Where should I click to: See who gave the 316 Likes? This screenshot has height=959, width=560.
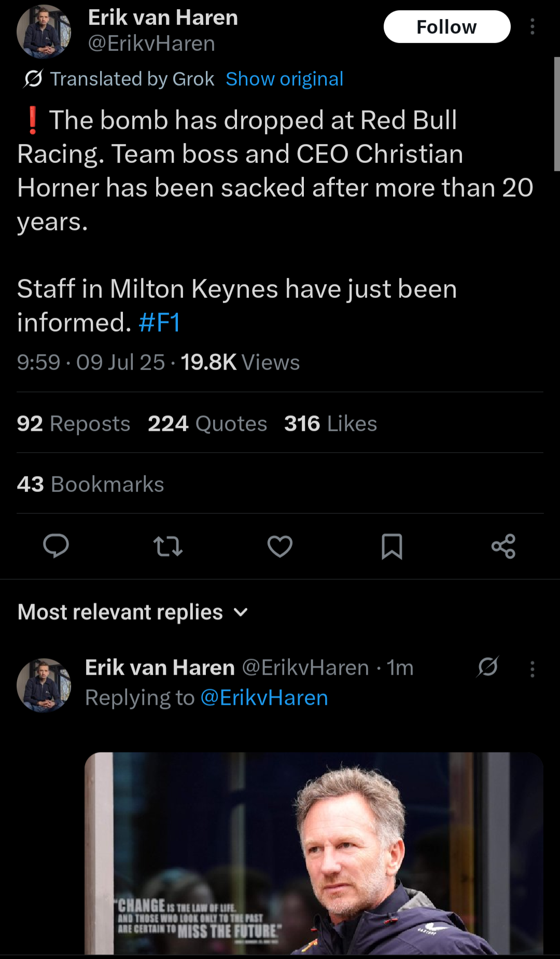click(x=330, y=423)
